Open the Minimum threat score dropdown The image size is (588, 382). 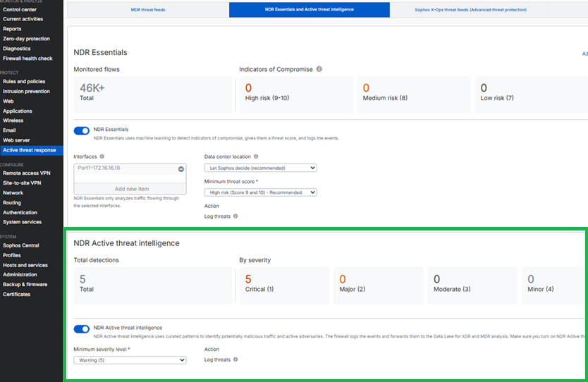[260, 192]
